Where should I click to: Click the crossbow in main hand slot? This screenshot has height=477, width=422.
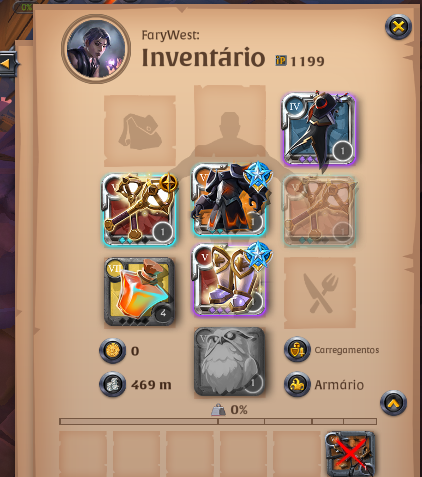point(139,210)
